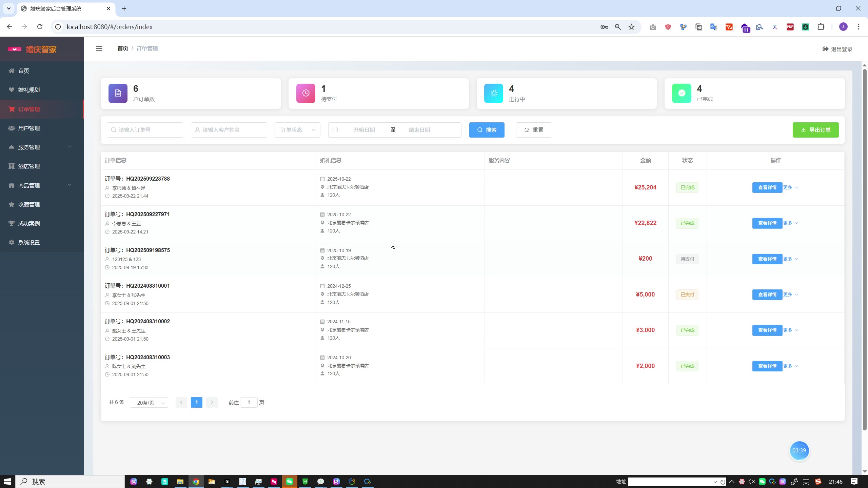Click the green completed checkmark icon
This screenshot has width=868, height=488.
(682, 93)
